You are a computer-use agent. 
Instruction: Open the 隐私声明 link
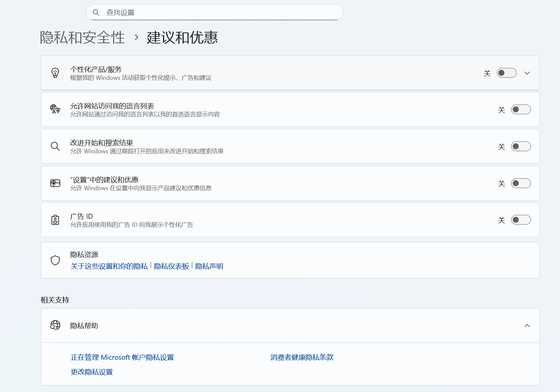(x=209, y=266)
